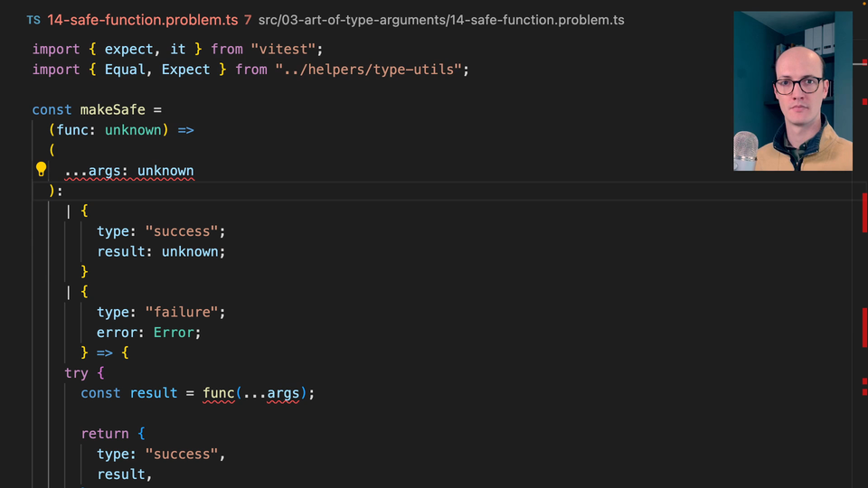Click the const result variable name
Image resolution: width=868 pixels, height=488 pixels.
[x=153, y=393]
